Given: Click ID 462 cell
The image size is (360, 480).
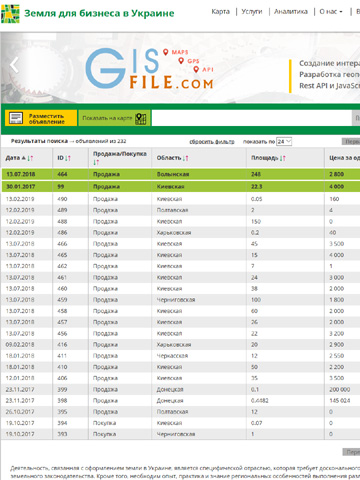Looking at the screenshot, I should 62,266.
